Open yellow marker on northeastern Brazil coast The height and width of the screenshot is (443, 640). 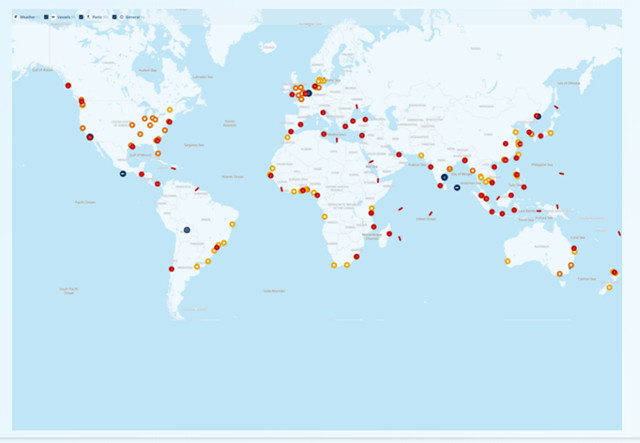pyautogui.click(x=233, y=224)
